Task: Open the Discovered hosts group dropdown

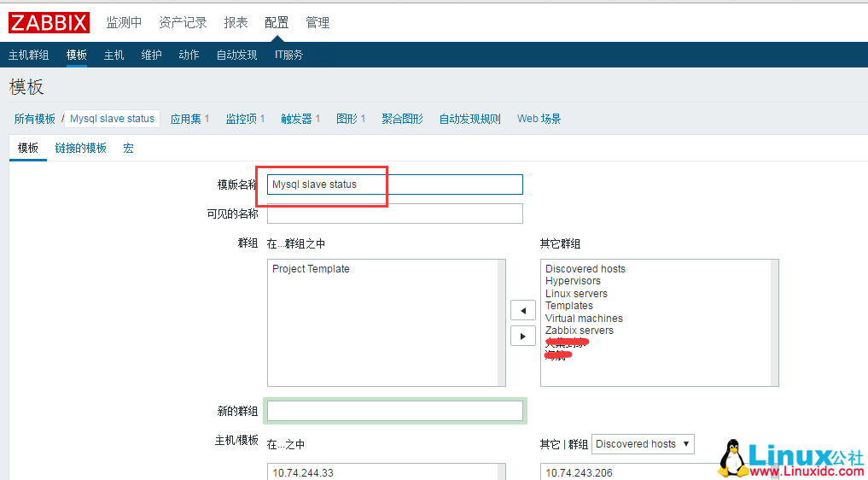Action: (643, 444)
